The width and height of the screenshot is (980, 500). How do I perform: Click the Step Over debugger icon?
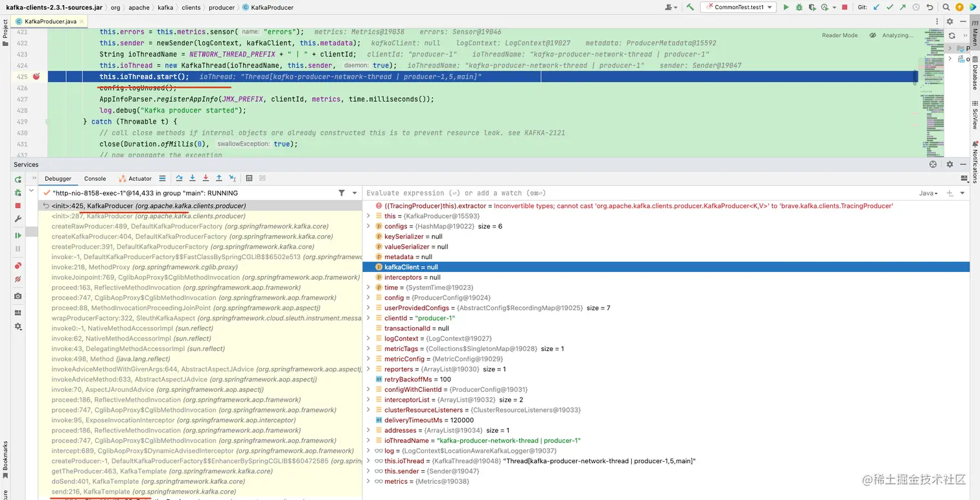pyautogui.click(x=179, y=178)
